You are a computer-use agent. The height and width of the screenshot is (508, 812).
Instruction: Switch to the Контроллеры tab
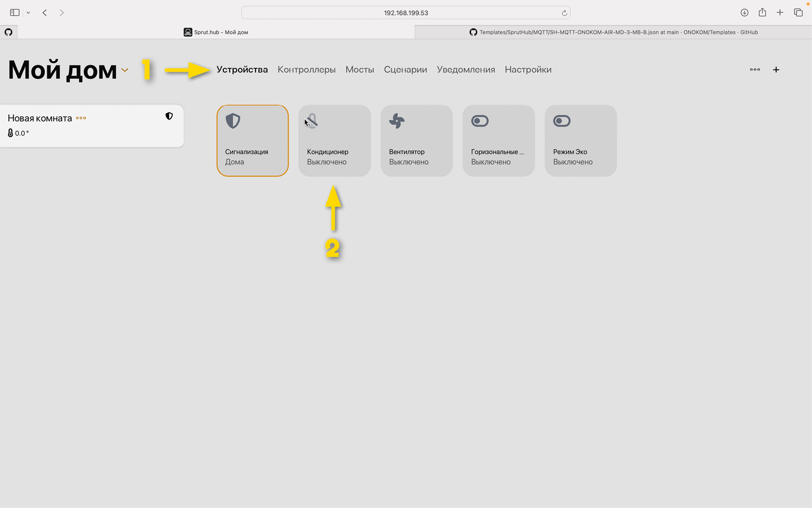click(x=306, y=69)
